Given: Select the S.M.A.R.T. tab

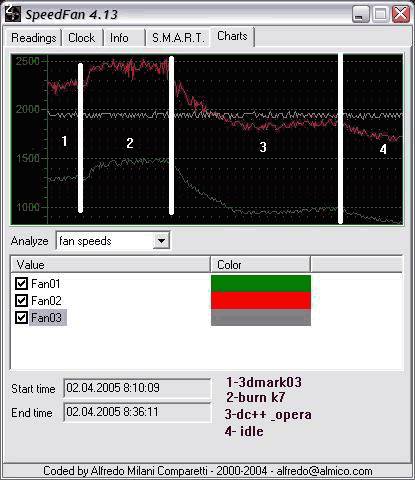Looking at the screenshot, I should 178,38.
